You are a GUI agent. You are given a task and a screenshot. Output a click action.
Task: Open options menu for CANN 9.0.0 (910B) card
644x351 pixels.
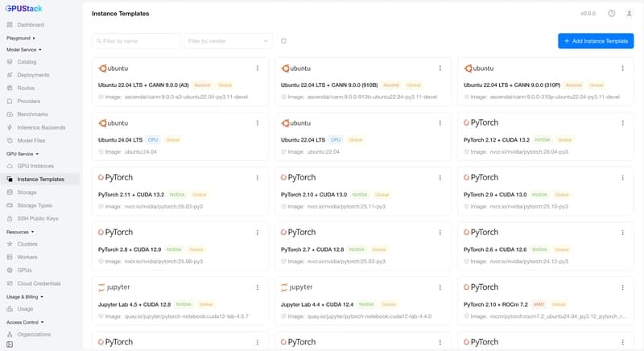[440, 68]
